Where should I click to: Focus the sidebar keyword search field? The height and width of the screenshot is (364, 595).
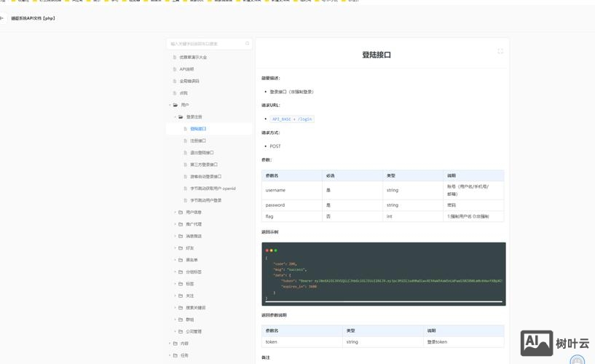point(206,44)
